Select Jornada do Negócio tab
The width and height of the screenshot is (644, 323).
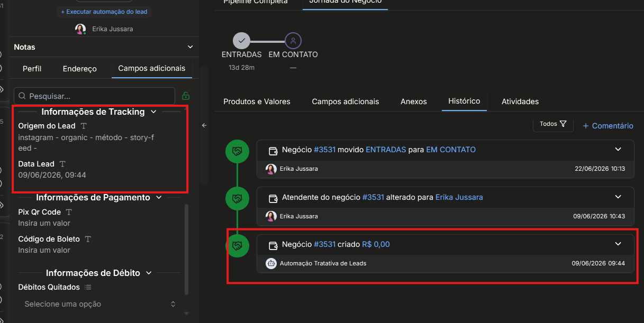coord(346,2)
